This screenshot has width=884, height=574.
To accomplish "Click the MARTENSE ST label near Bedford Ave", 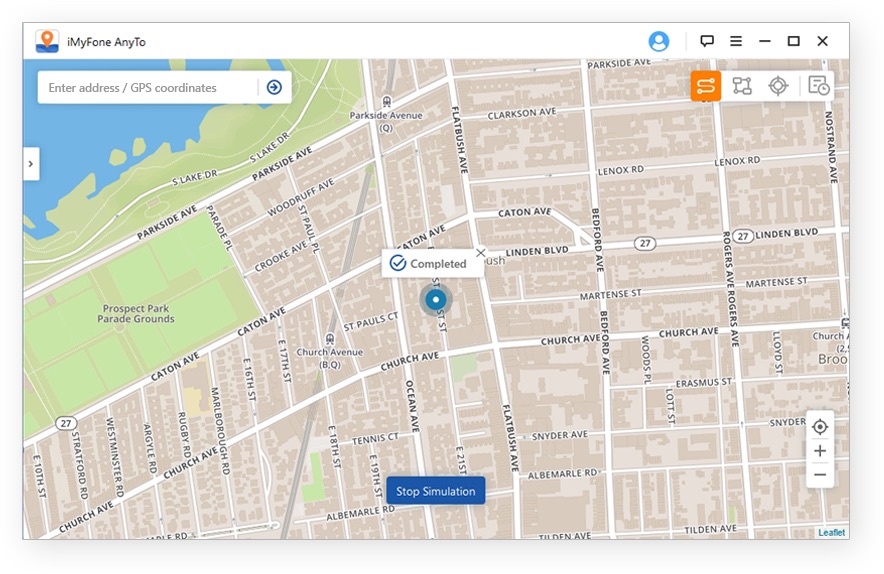I will [611, 294].
